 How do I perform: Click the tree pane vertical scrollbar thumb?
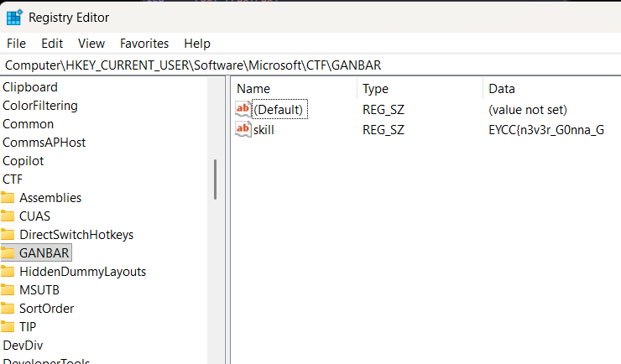click(x=215, y=179)
